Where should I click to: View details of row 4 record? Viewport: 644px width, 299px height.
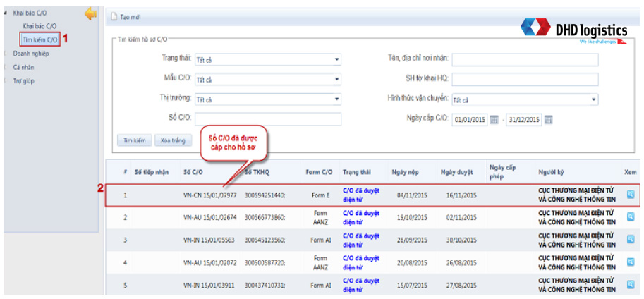tap(631, 262)
